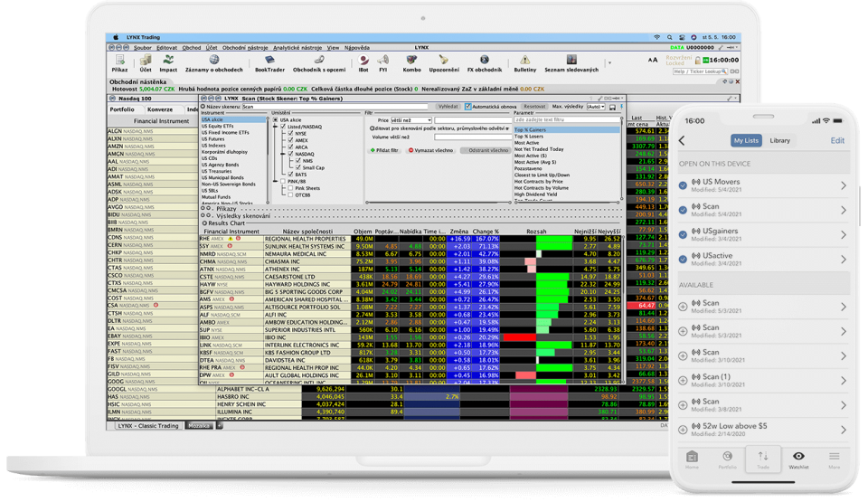868x502 pixels.
Task: Open the Price condition dropdown
Action: point(410,120)
